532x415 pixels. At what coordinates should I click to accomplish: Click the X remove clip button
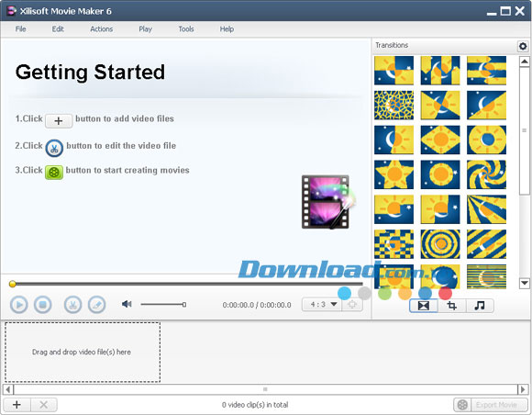click(x=44, y=405)
